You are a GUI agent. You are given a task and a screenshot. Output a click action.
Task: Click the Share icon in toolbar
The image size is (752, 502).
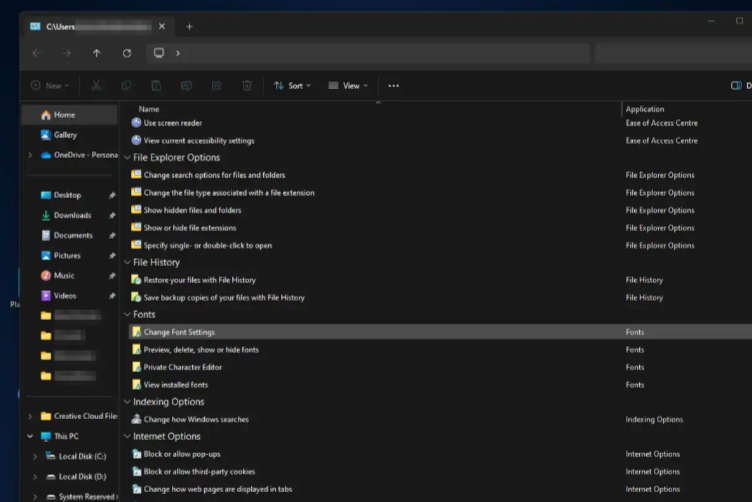click(216, 86)
